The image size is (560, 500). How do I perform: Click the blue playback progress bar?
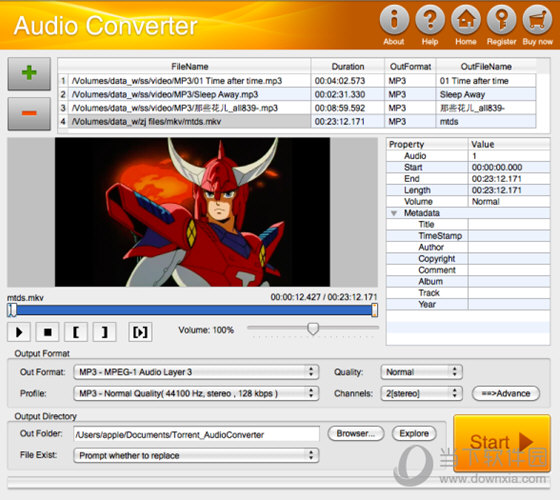[x=193, y=310]
